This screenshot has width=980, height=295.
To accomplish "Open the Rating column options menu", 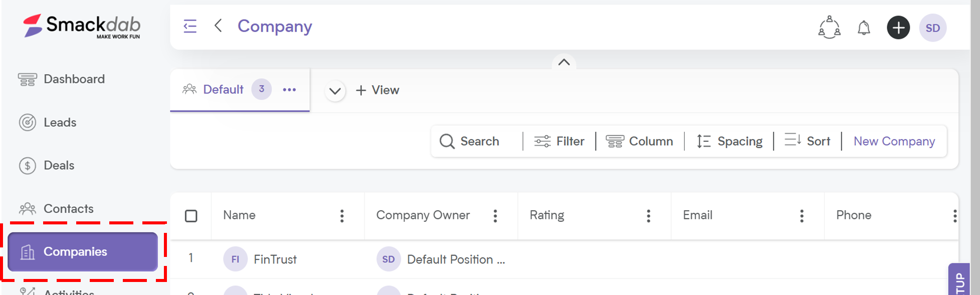I will click(x=649, y=216).
